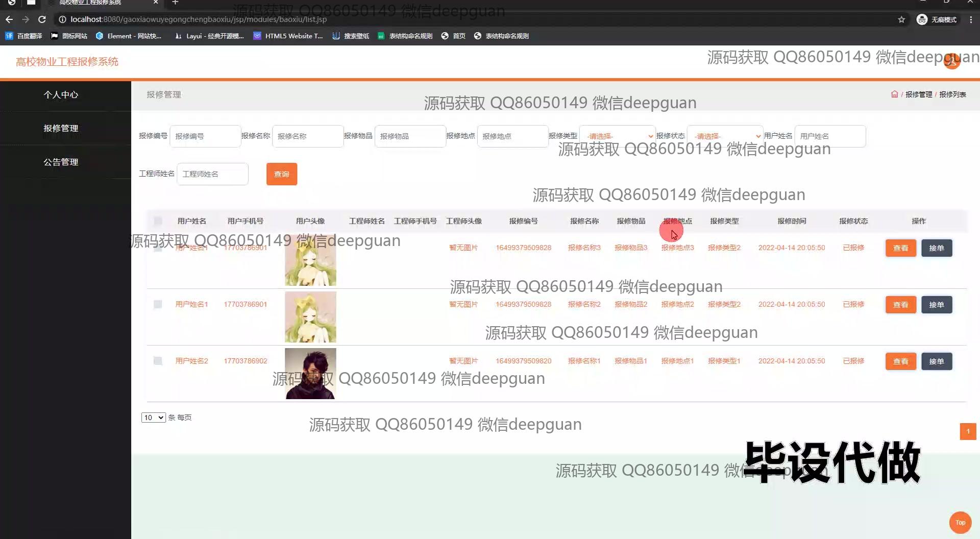Open the rows-per-page selector showing 10

click(153, 418)
